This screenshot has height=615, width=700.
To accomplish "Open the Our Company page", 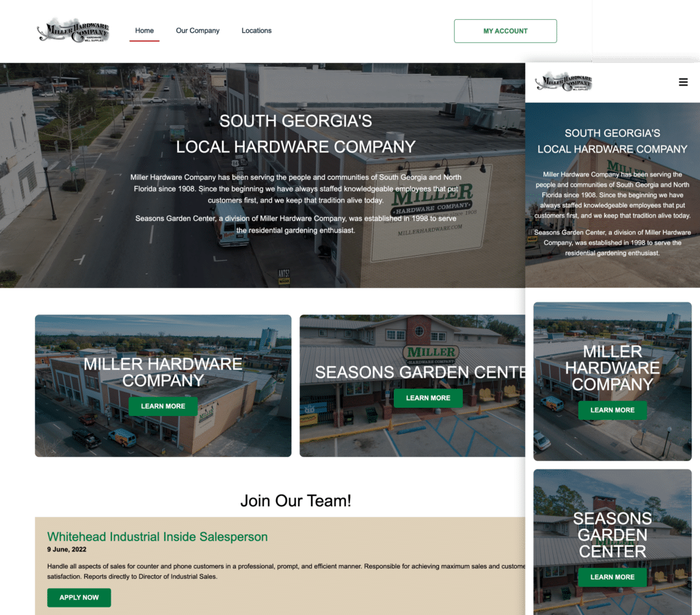I will click(x=198, y=30).
